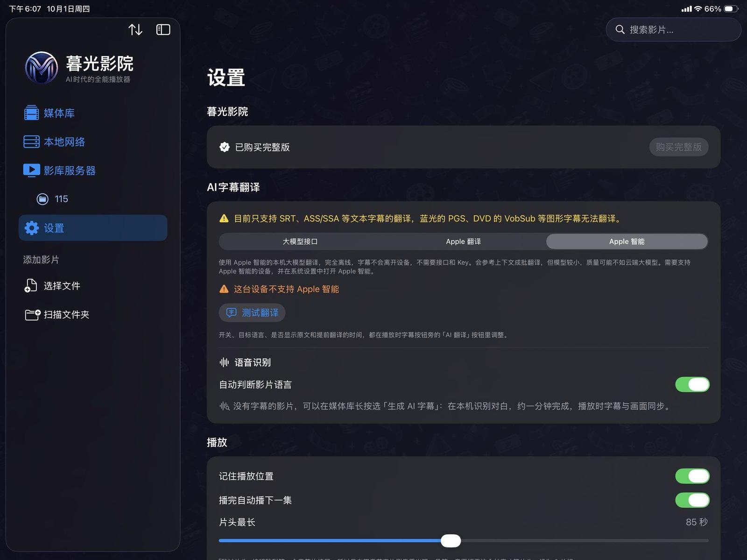Switch to 大模型接口 tab
The image size is (747, 560).
300,241
